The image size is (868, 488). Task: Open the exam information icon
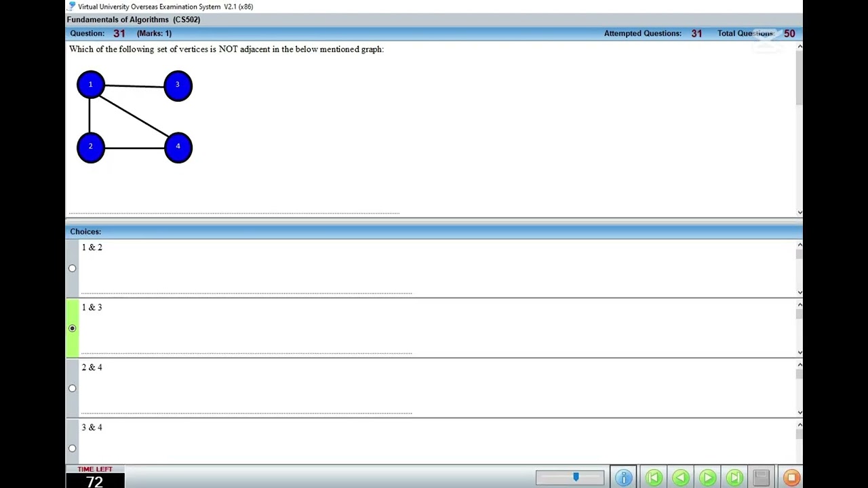(x=623, y=478)
